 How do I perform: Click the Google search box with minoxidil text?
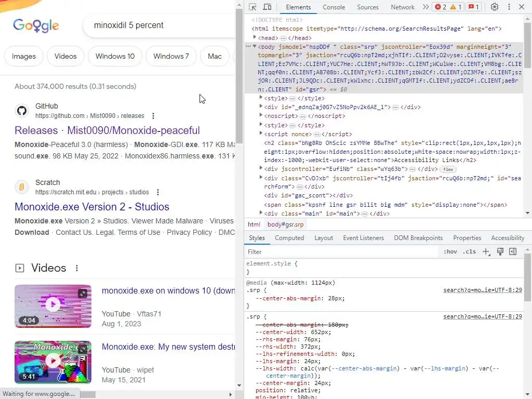[x=159, y=25]
